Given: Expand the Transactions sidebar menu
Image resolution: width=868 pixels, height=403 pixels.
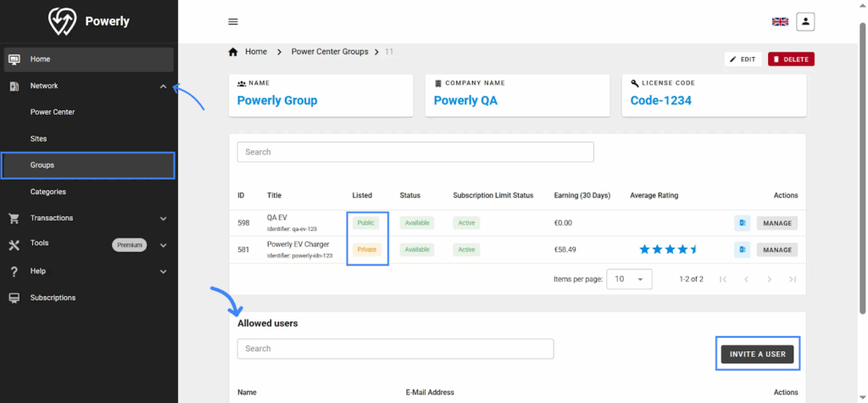Looking at the screenshot, I should (164, 218).
